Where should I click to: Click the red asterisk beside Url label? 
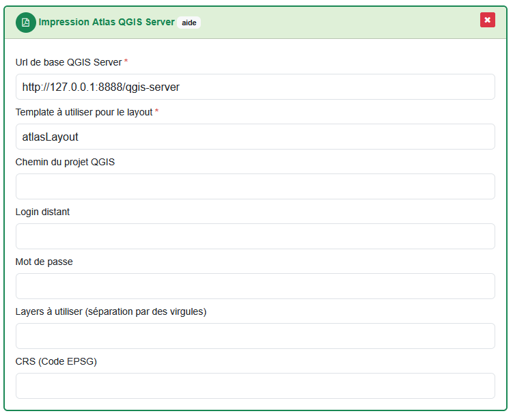coord(126,61)
